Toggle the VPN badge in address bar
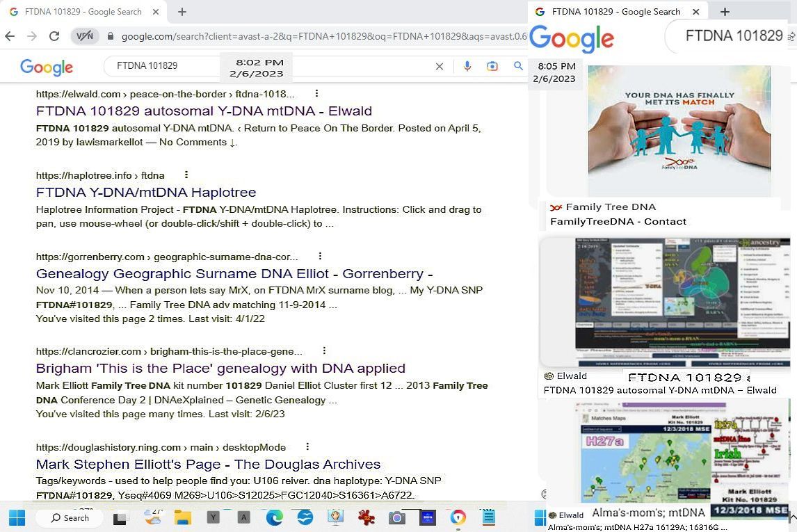The width and height of the screenshot is (797, 532). [84, 36]
